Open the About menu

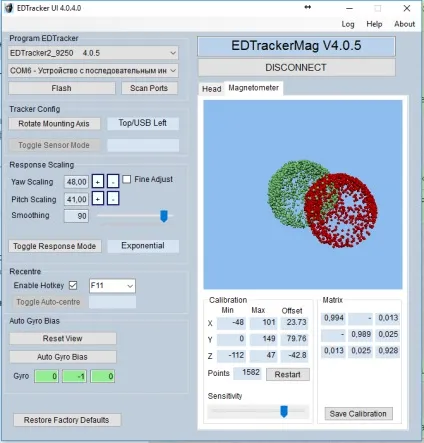[x=404, y=24]
